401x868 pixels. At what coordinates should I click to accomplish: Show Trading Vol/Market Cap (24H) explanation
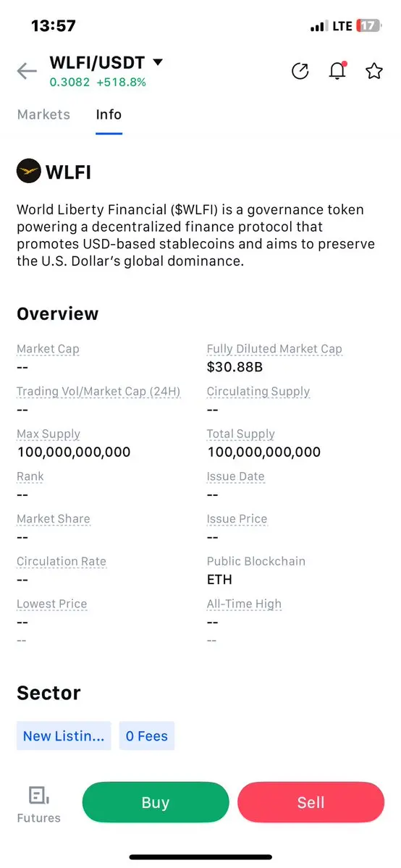(98, 392)
